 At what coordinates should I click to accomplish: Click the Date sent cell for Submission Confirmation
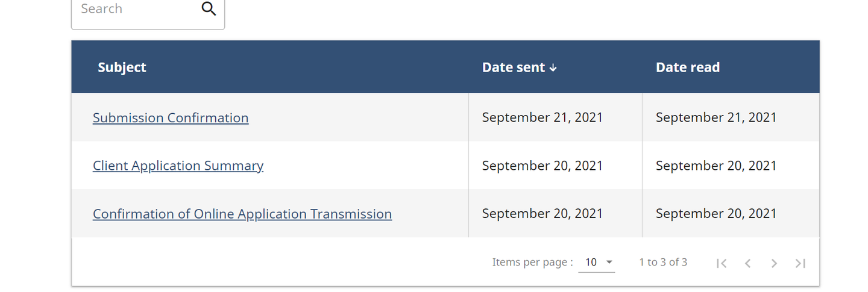click(x=542, y=117)
